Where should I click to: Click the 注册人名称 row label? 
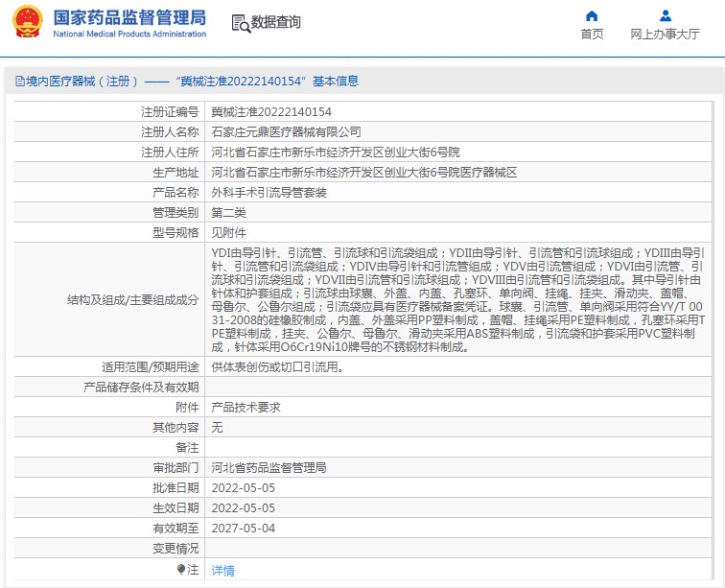coord(170,131)
